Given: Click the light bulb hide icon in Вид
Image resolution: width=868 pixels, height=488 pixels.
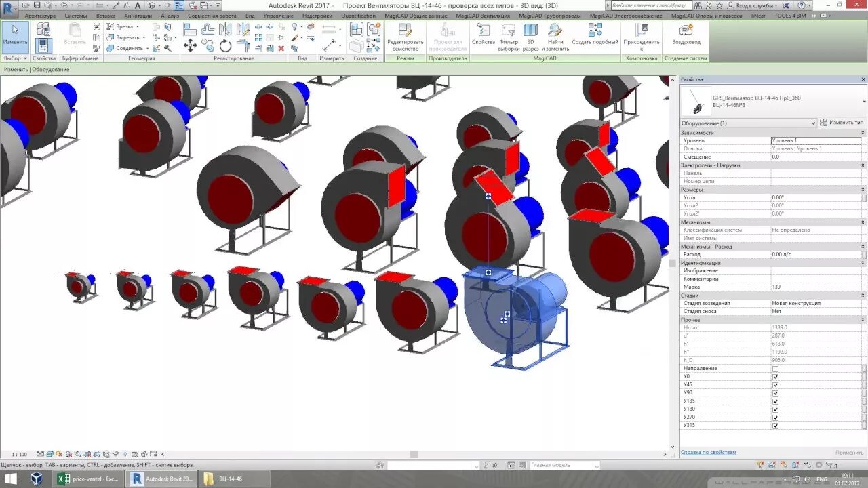Looking at the screenshot, I should pos(295,26).
